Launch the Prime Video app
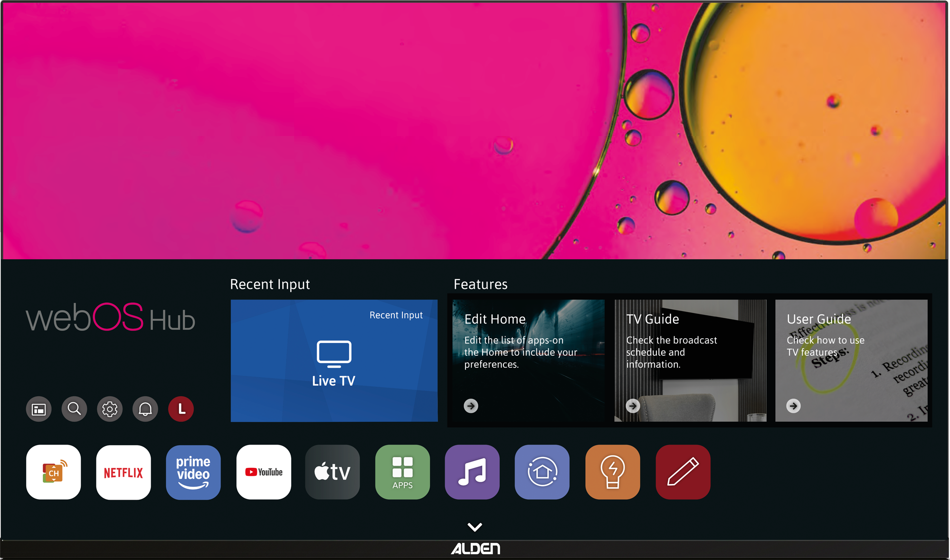 coord(193,472)
